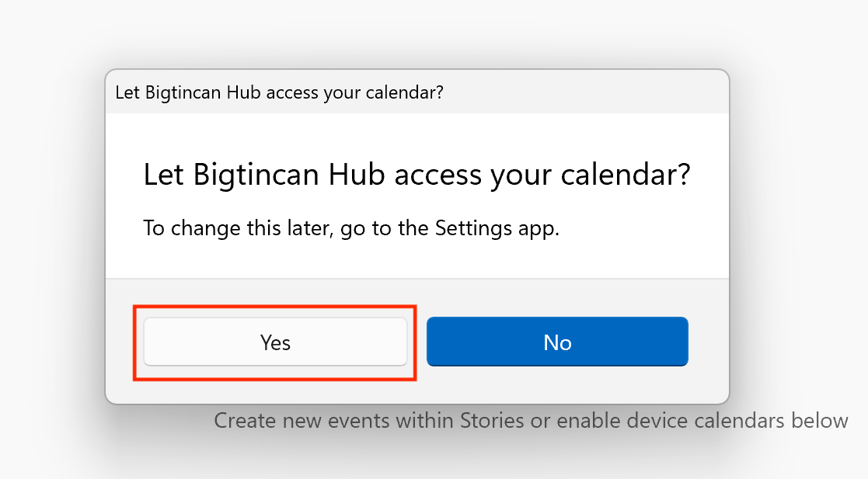The image size is (868, 479).
Task: Click the 'To change this later' message
Action: pyautogui.click(x=351, y=229)
